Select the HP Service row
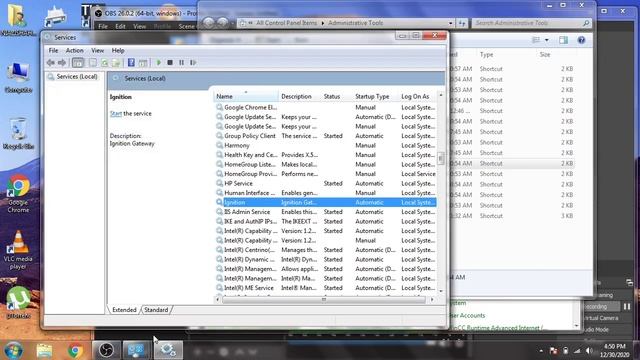 pos(325,183)
